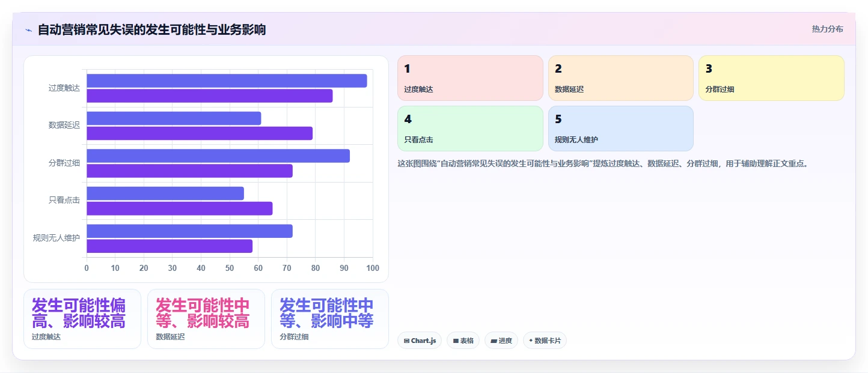Viewport: 868px width, 373px height.
Task: Open card 4 只看点击
Action: tap(470, 129)
